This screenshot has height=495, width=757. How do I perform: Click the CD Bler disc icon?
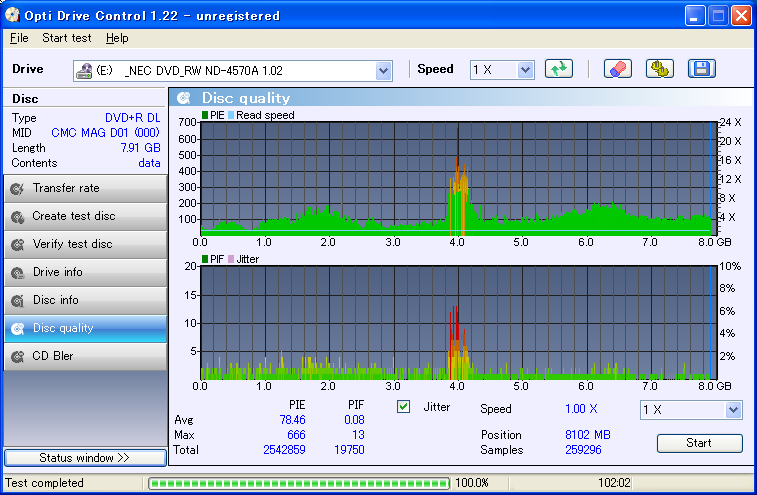pos(17,357)
